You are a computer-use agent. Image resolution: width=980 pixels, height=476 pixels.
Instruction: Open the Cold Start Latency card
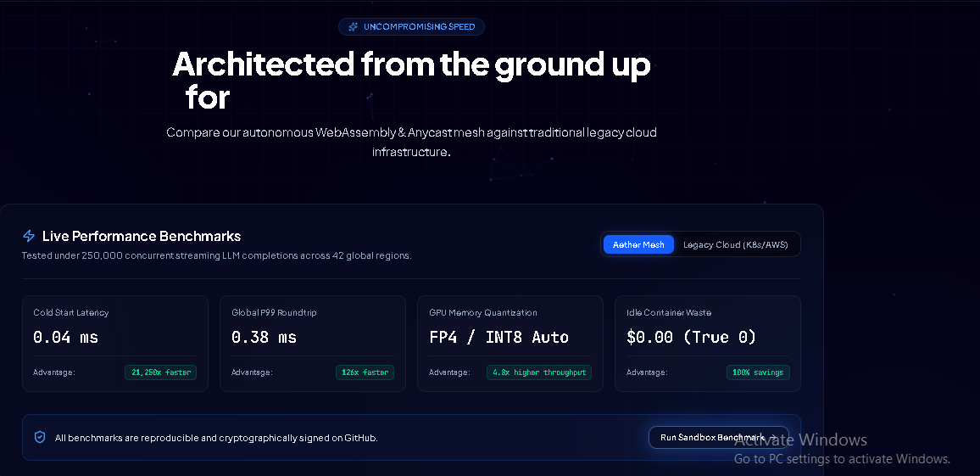(x=115, y=344)
